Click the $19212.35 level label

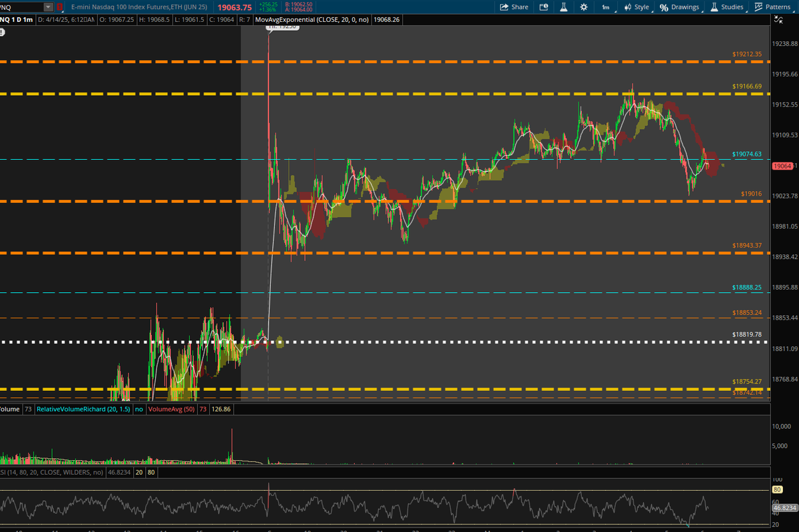coord(746,54)
